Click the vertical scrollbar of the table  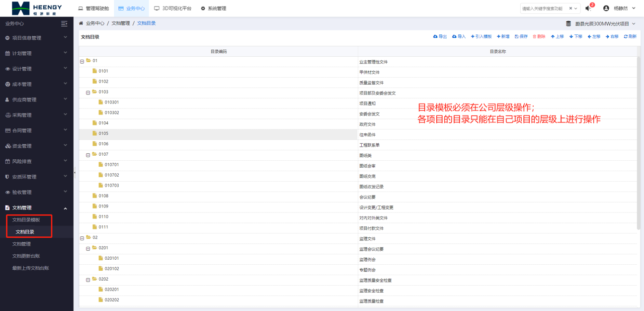pos(639,143)
